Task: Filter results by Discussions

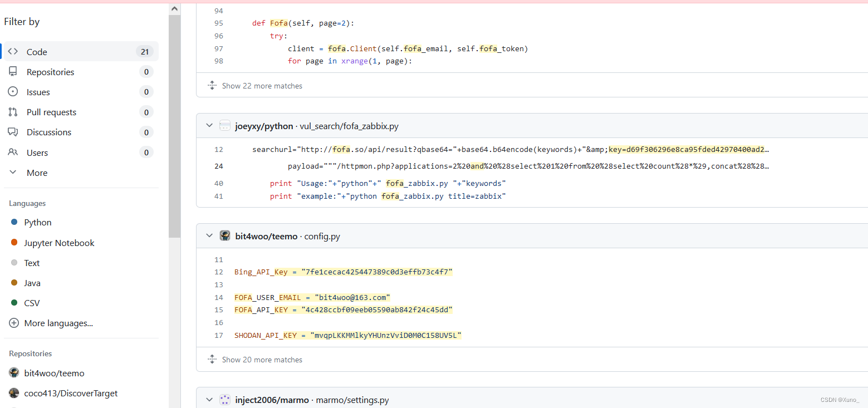Action: coord(81,132)
